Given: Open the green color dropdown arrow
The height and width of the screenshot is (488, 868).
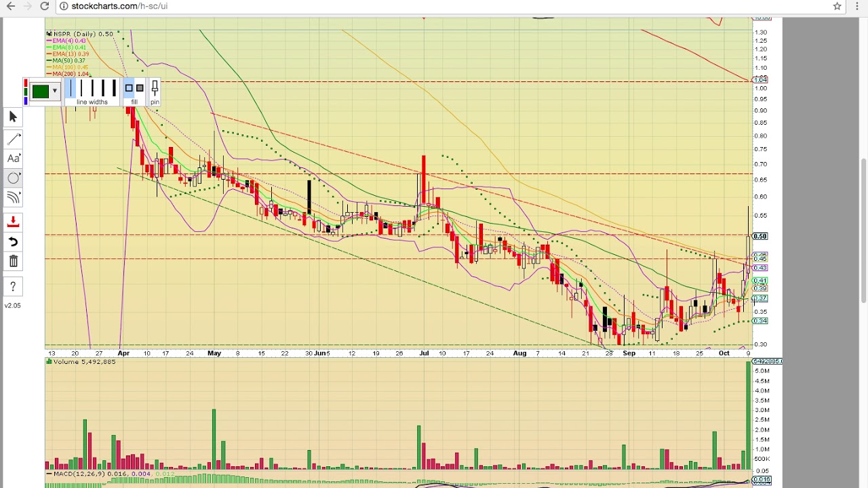Looking at the screenshot, I should click(x=54, y=91).
